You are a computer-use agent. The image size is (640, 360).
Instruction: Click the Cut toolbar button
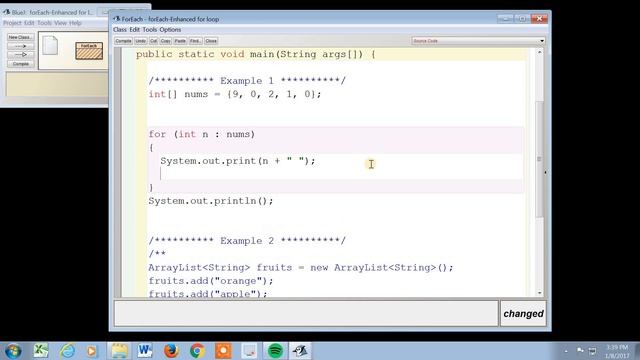click(x=153, y=41)
